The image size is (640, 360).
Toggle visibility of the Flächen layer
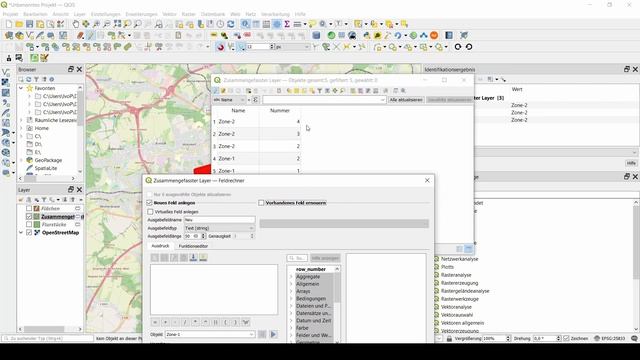tap(29, 209)
